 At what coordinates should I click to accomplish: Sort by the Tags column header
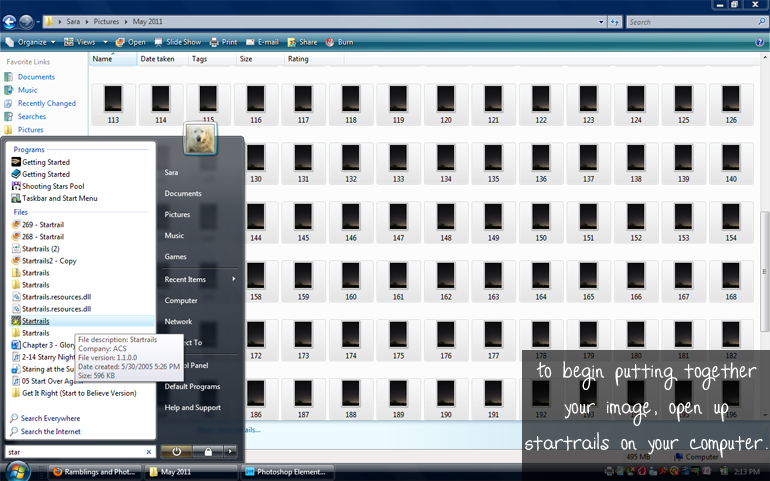(212, 59)
